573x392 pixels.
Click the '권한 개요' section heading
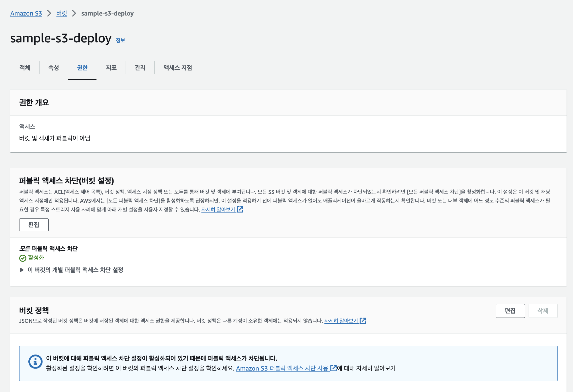(34, 103)
